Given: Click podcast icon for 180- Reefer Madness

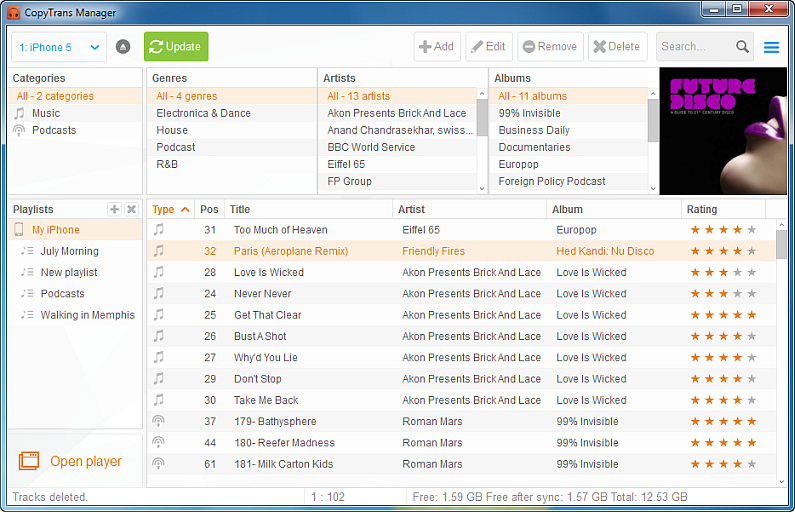Looking at the screenshot, I should [159, 443].
